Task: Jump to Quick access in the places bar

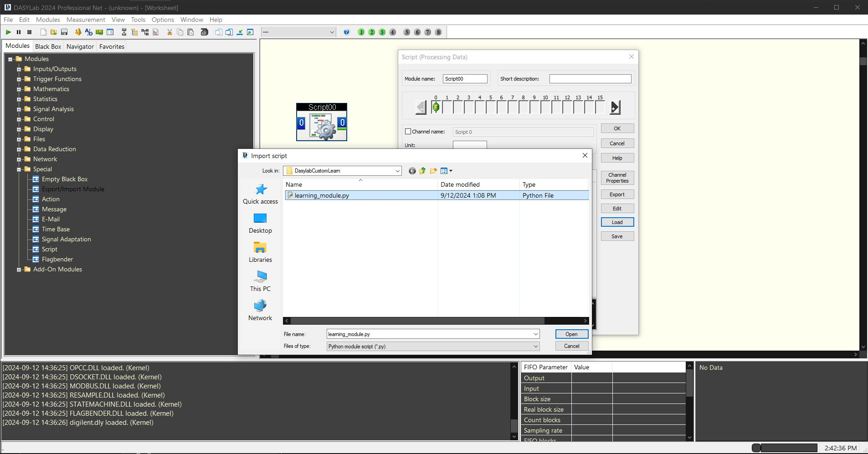Action: pyautogui.click(x=260, y=194)
